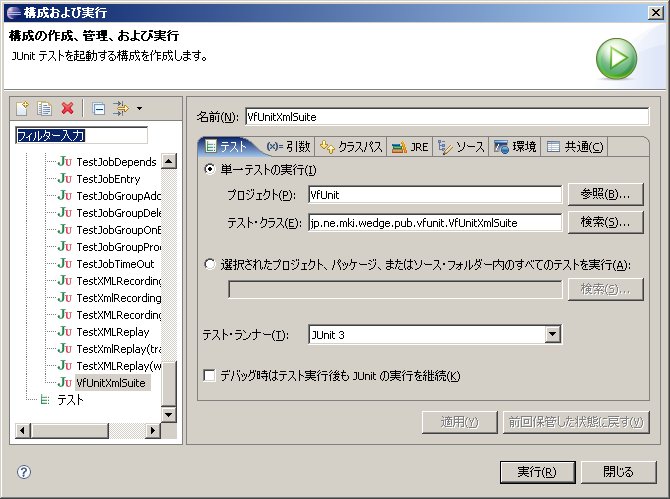Select the TestJobGroupAdd configuration
This screenshot has height=499, width=670.
(x=118, y=196)
